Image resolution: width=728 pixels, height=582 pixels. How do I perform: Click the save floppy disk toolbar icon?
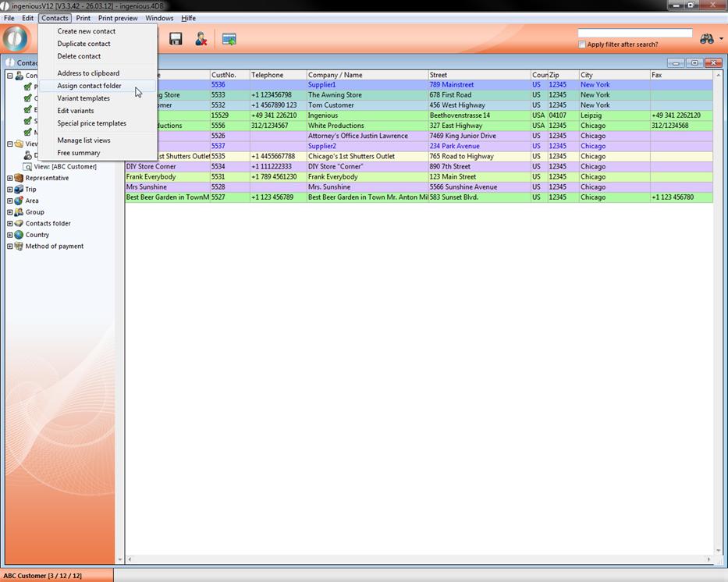(x=176, y=39)
